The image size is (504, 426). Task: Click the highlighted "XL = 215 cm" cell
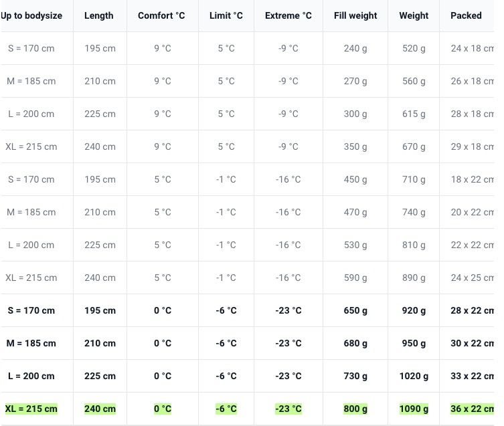click(31, 409)
